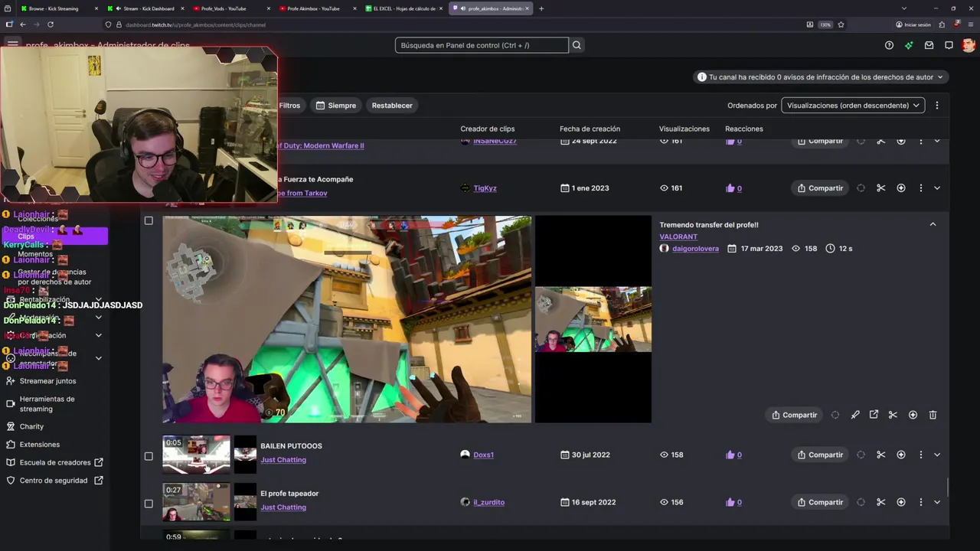Click dashed circle icon in expanded clip toolbar
Viewport: 980px width, 551px height.
[835, 415]
